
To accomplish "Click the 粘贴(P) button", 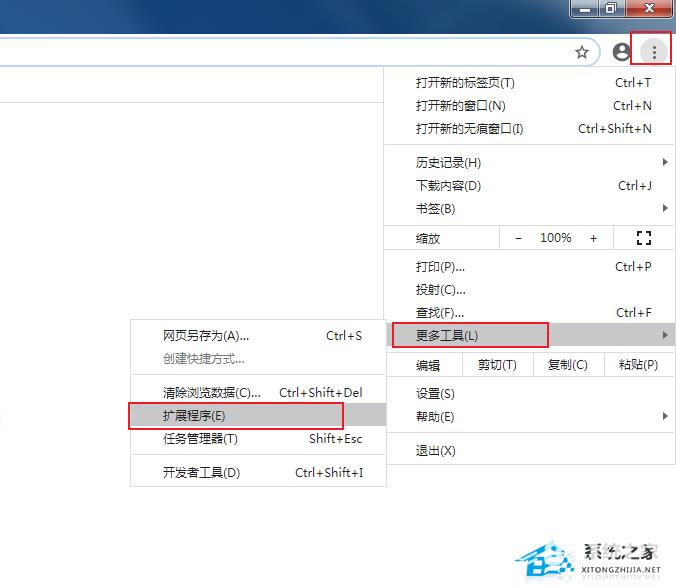I will pyautogui.click(x=639, y=365).
